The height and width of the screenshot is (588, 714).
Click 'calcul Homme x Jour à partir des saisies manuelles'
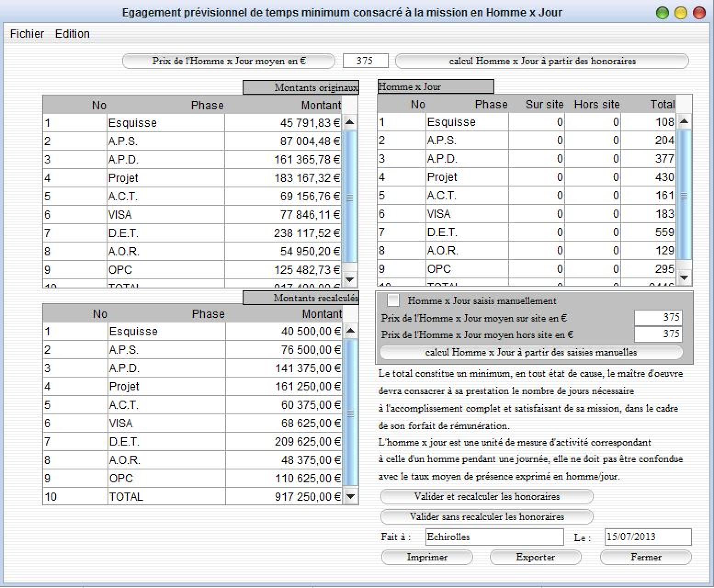click(531, 352)
